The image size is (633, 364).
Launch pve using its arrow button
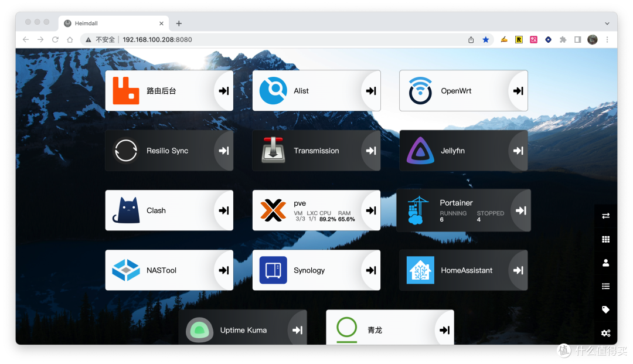(x=371, y=210)
